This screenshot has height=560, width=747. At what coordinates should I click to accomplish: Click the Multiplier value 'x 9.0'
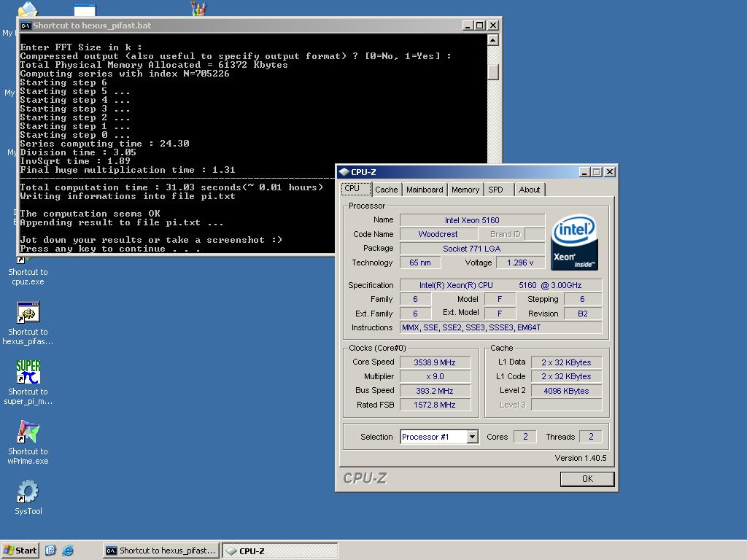pyautogui.click(x=435, y=376)
